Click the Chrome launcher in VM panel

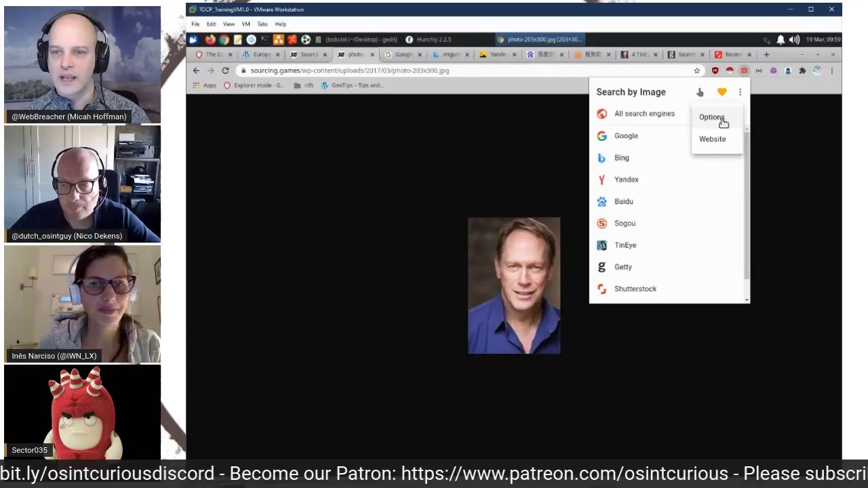click(x=224, y=39)
